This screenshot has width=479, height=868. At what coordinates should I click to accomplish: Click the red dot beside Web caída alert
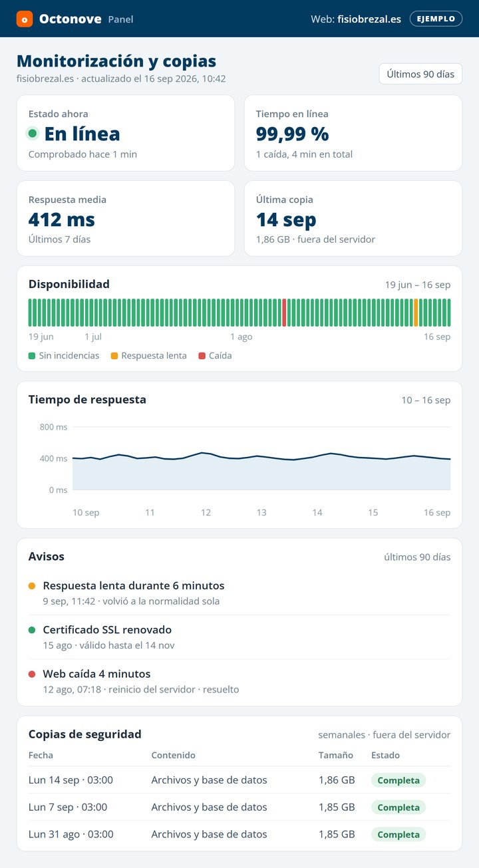[x=32, y=674]
